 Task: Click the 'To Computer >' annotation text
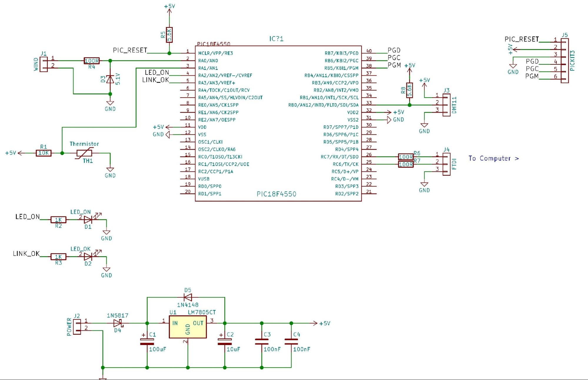(494, 158)
